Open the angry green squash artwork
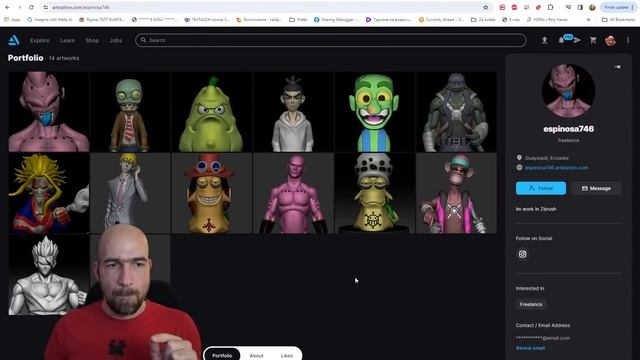This screenshot has width=640, height=360. click(211, 112)
